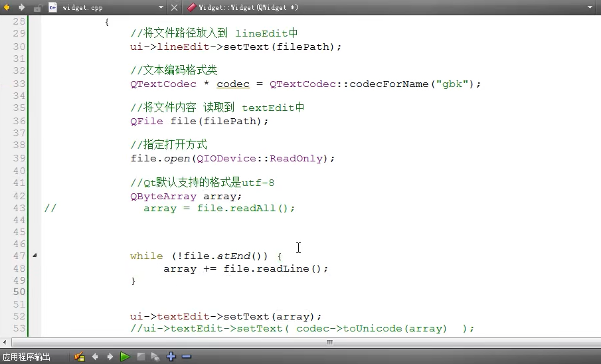The height and width of the screenshot is (364, 601).
Task: Click line number 33 in the gutter
Action: click(x=19, y=84)
